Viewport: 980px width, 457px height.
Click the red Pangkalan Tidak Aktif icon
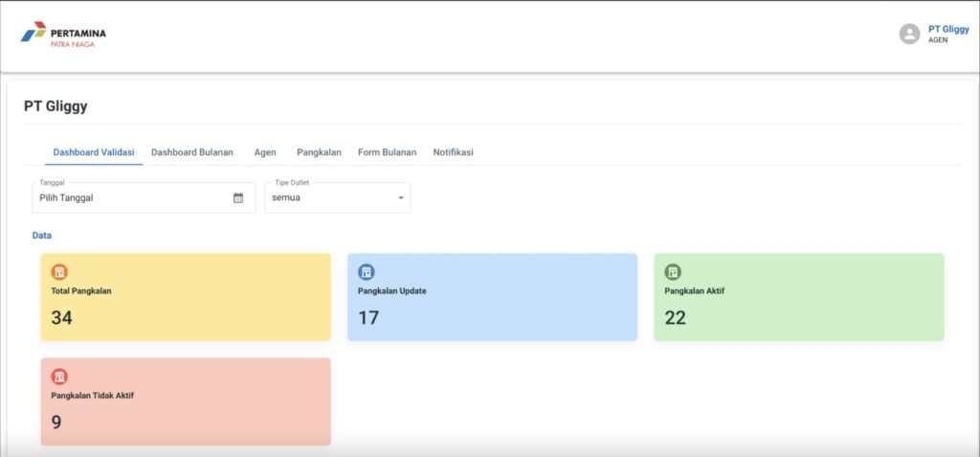click(59, 377)
